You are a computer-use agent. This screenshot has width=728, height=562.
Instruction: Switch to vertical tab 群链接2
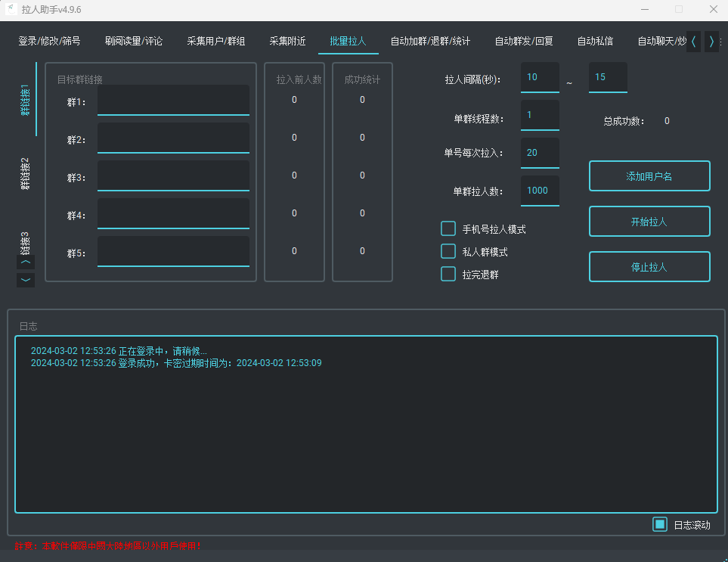tap(25, 174)
